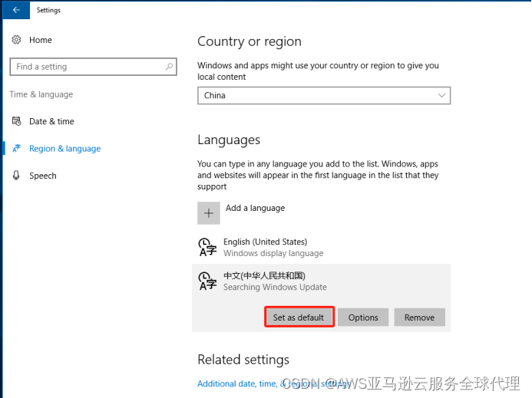Go to the Home settings page
This screenshot has height=398, width=532.
coord(41,40)
